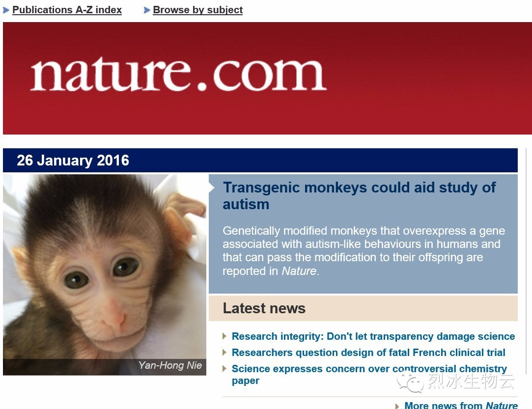
Task: Click the nature.com logo banner
Action: tap(267, 79)
